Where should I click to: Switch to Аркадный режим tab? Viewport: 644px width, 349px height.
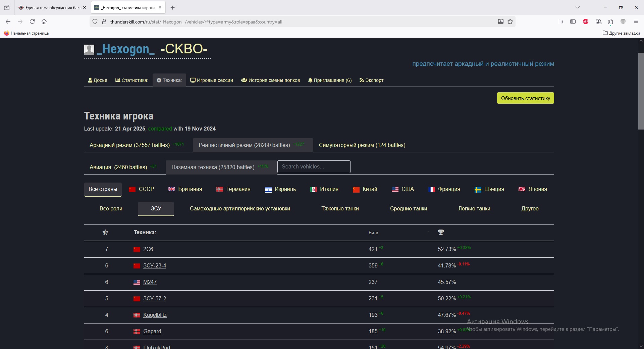(x=129, y=145)
